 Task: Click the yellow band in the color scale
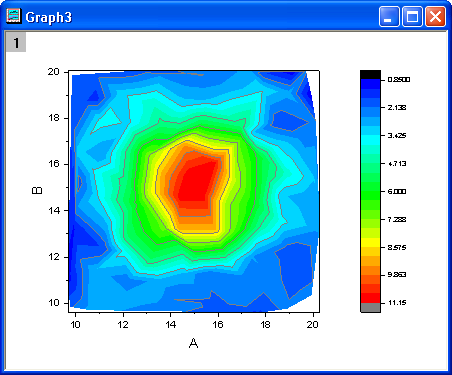coord(370,242)
